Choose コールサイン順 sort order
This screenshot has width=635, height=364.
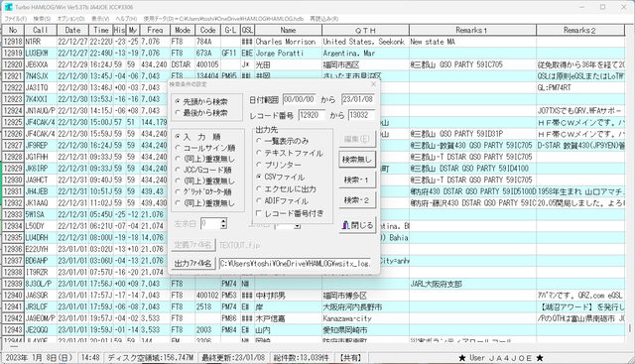pyautogui.click(x=205, y=148)
